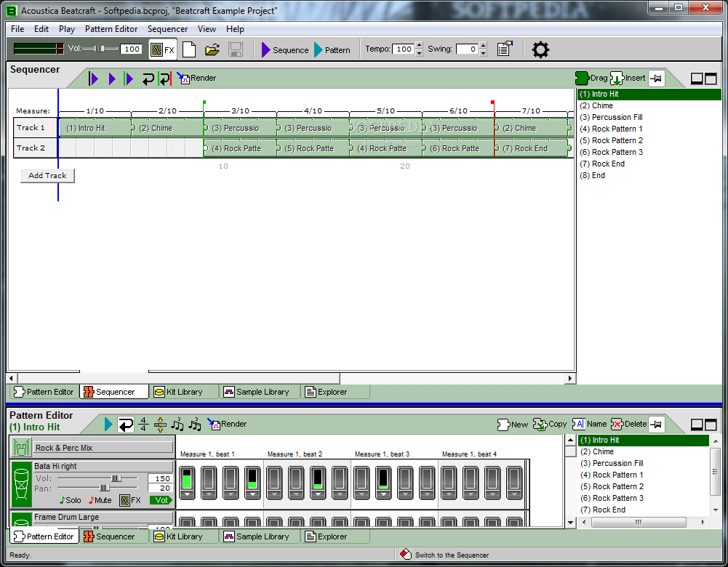Image resolution: width=728 pixels, height=567 pixels.
Task: Open the dropdown under beat 1's fourth step
Action: [x=252, y=494]
